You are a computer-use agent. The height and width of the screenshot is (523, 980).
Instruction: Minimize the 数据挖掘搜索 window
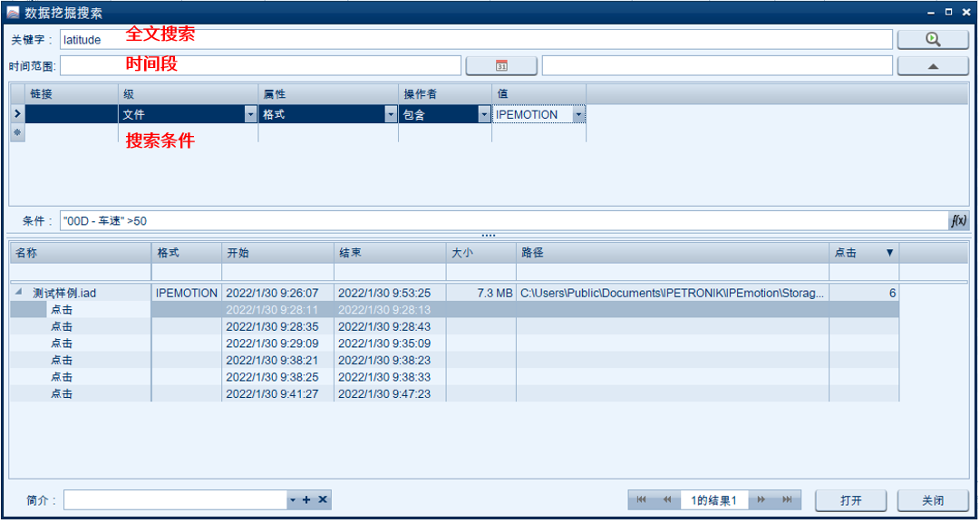(931, 12)
